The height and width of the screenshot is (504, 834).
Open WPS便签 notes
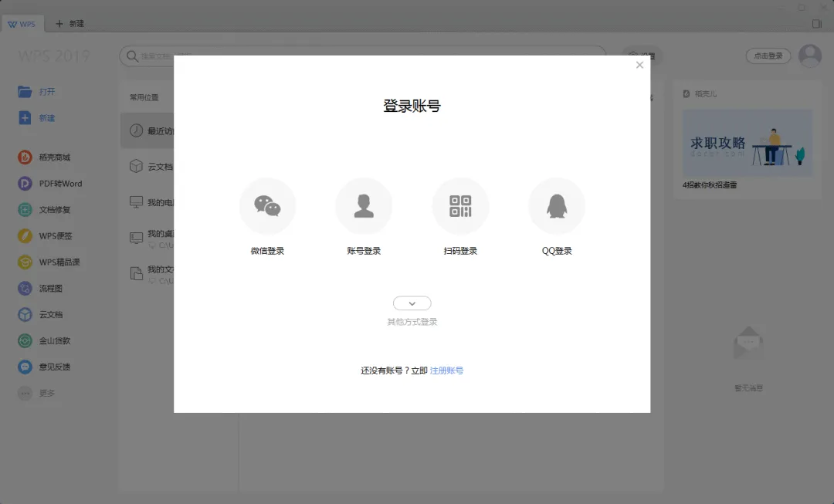click(x=45, y=235)
